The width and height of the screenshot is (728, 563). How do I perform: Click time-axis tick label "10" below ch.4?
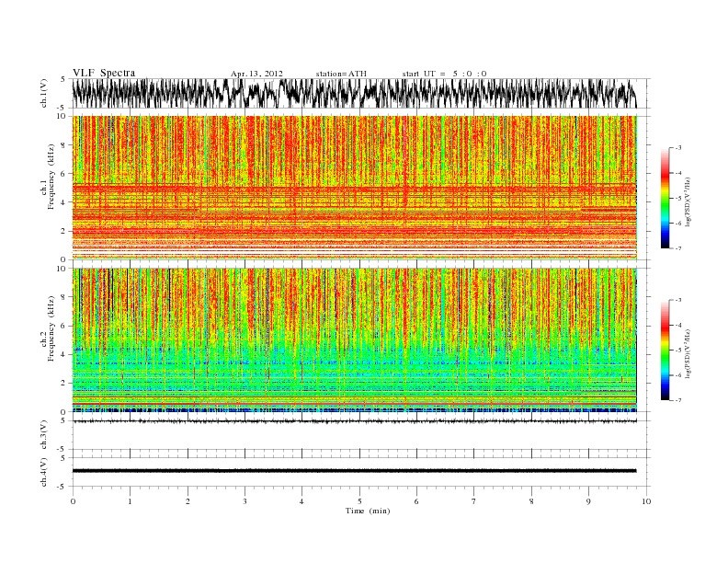click(646, 501)
